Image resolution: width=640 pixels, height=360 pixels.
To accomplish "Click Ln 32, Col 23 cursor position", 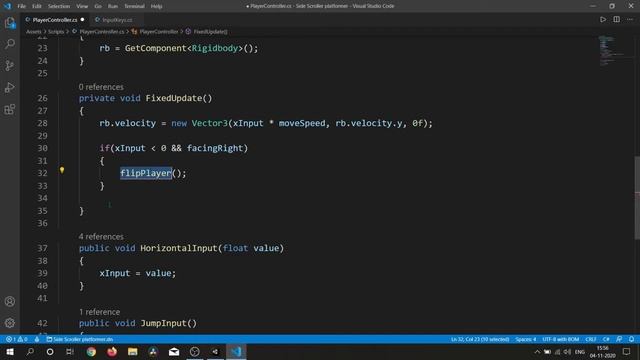I will click(x=480, y=339).
